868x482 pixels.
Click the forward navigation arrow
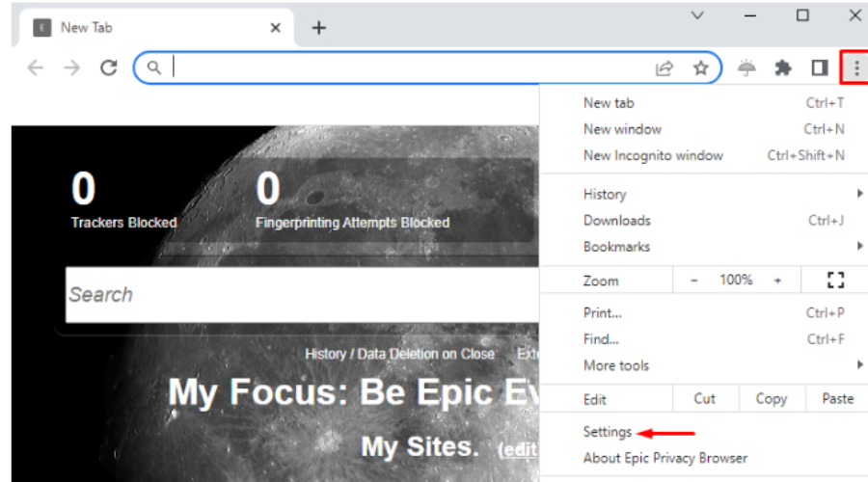[x=72, y=67]
